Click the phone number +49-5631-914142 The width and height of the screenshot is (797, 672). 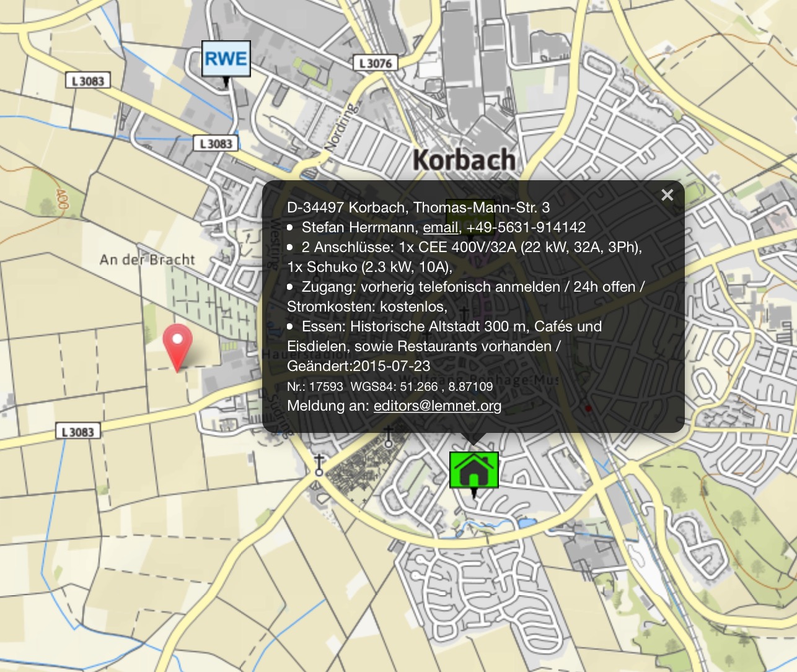tap(526, 227)
